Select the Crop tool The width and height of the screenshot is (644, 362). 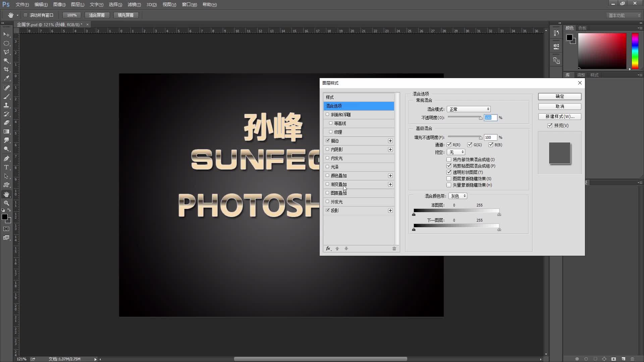[x=6, y=69]
